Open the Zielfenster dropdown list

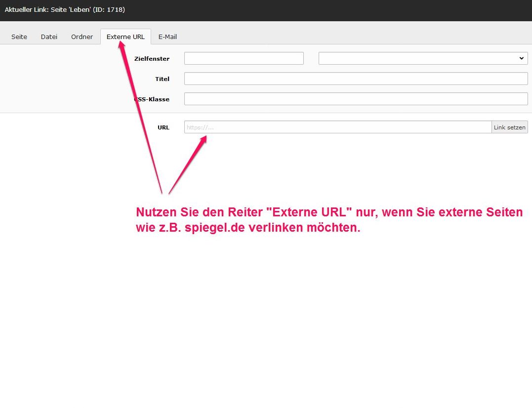(423, 58)
